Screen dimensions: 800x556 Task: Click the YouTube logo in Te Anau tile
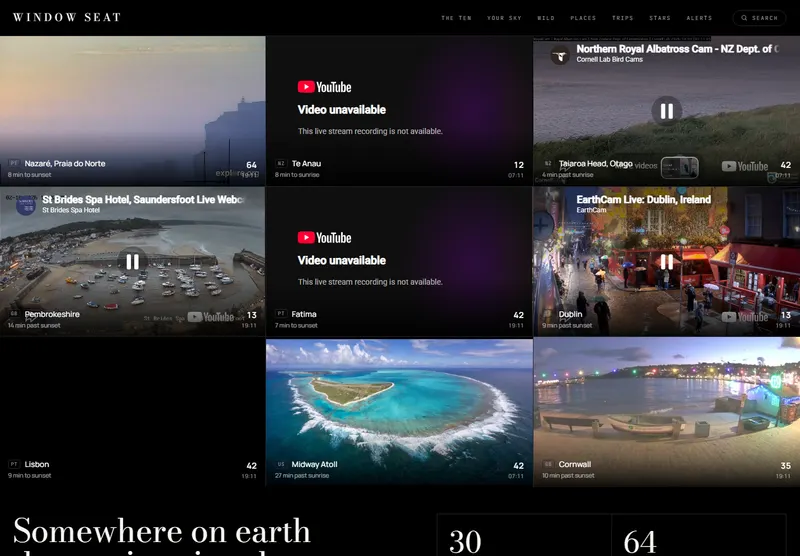click(324, 87)
